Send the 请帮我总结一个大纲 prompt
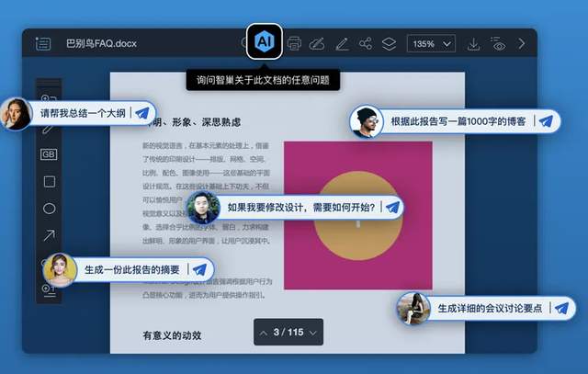This screenshot has width=588, height=374. (142, 112)
